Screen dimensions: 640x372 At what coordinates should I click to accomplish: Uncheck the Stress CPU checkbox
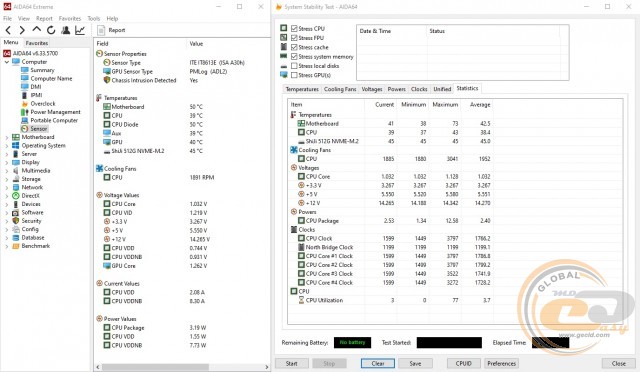pyautogui.click(x=294, y=28)
